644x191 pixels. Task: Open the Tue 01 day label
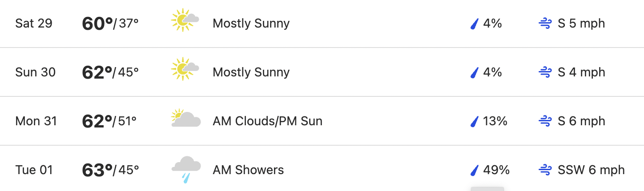pos(34,170)
